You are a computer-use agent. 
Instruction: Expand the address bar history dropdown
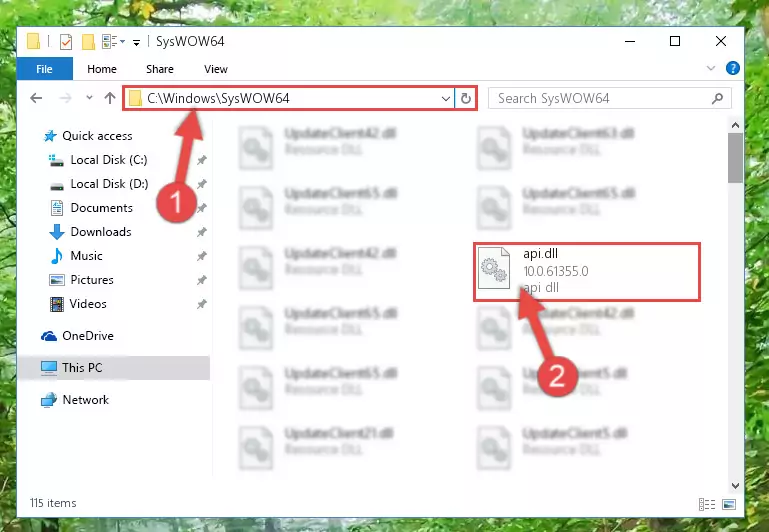coord(446,99)
